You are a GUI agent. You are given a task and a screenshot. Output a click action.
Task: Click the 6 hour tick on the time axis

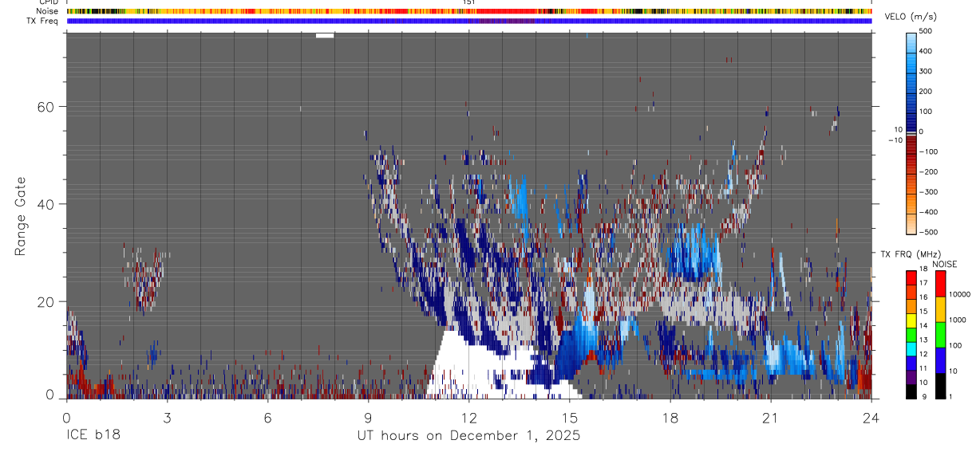tap(268, 416)
